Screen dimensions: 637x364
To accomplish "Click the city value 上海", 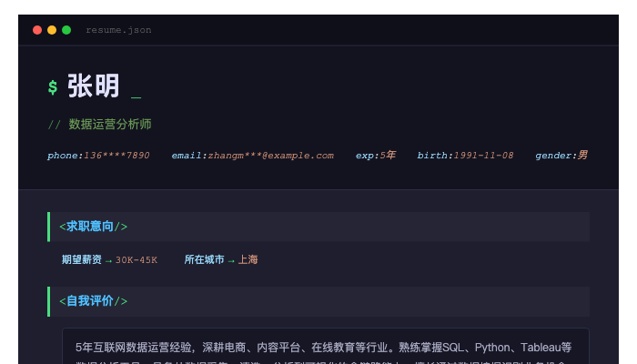I will point(248,259).
